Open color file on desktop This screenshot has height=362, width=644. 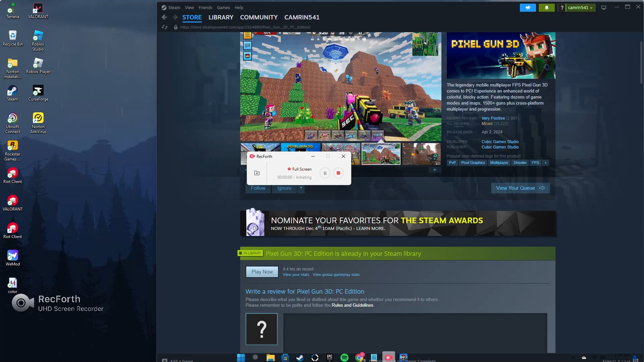pos(13,286)
